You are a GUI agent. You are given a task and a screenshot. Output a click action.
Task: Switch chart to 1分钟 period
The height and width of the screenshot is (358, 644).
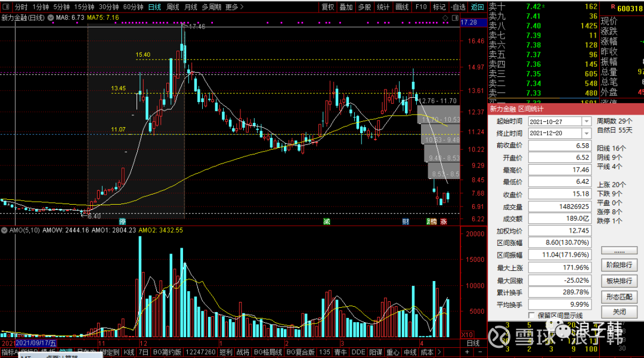tap(41, 7)
